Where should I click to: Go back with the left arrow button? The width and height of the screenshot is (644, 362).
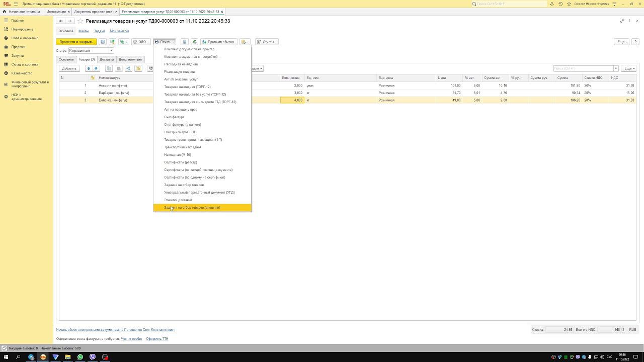[x=61, y=21]
